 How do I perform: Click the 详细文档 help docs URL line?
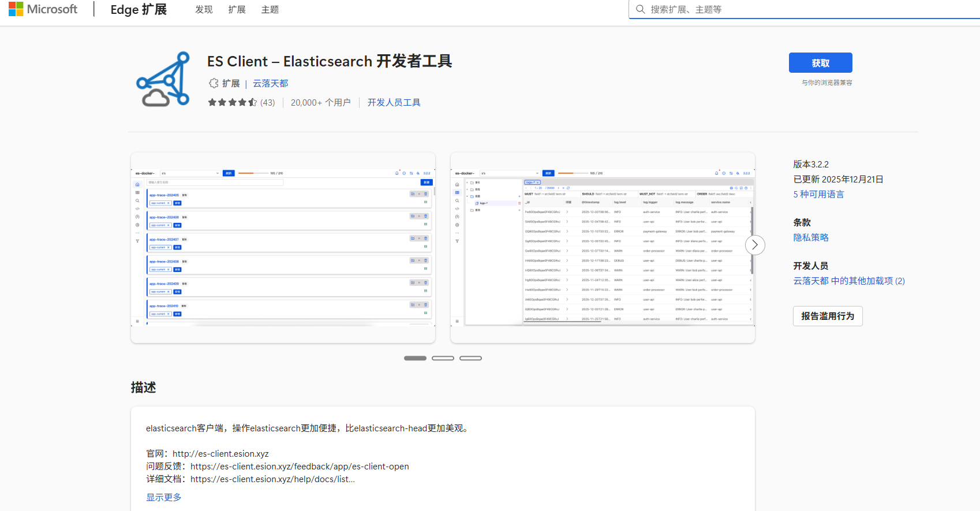[x=250, y=479]
